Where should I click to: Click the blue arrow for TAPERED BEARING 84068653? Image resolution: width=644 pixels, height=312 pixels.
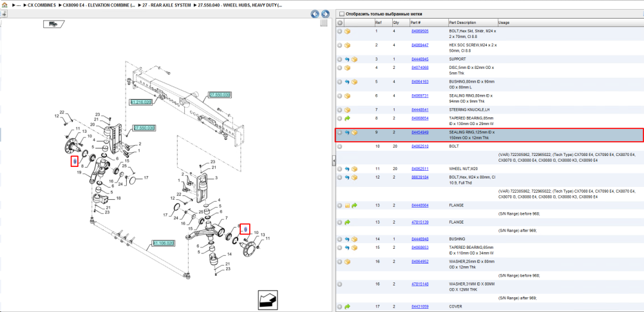(x=347, y=248)
